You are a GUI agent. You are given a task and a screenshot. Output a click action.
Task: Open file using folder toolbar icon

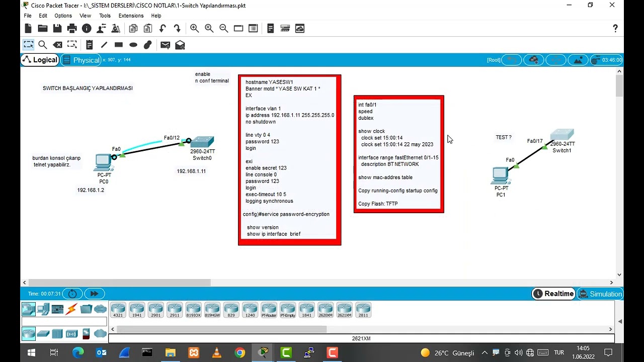coord(43,29)
